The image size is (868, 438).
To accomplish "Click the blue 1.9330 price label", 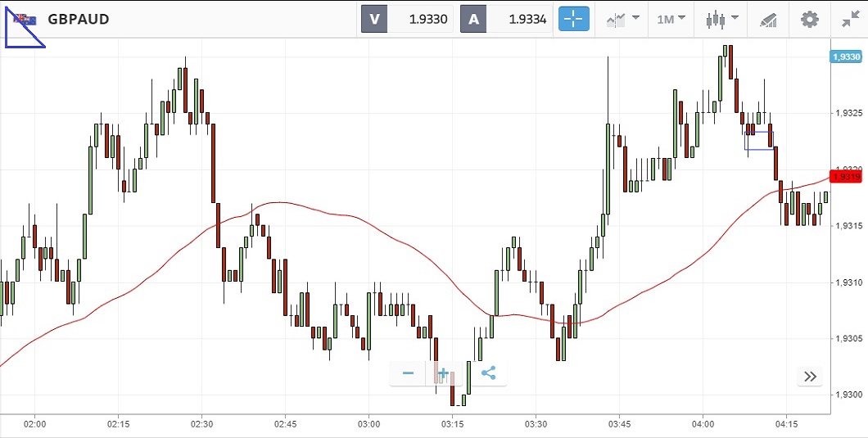I will [846, 57].
